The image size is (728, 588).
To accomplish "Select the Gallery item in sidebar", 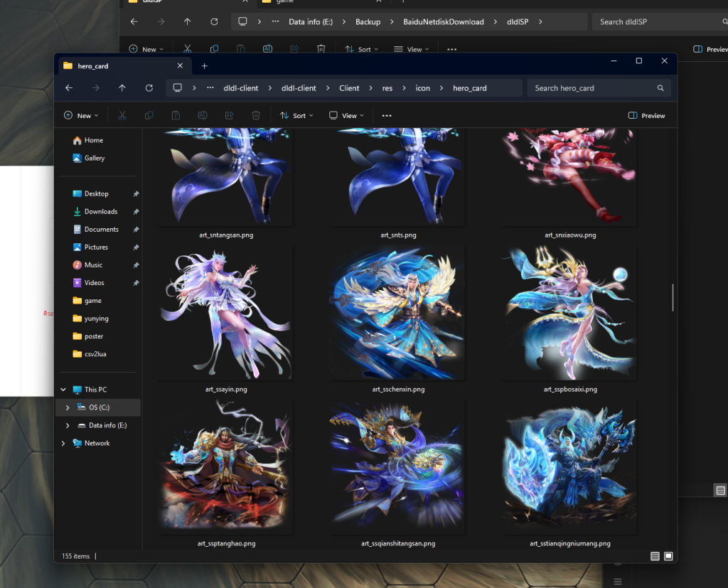I will (94, 158).
